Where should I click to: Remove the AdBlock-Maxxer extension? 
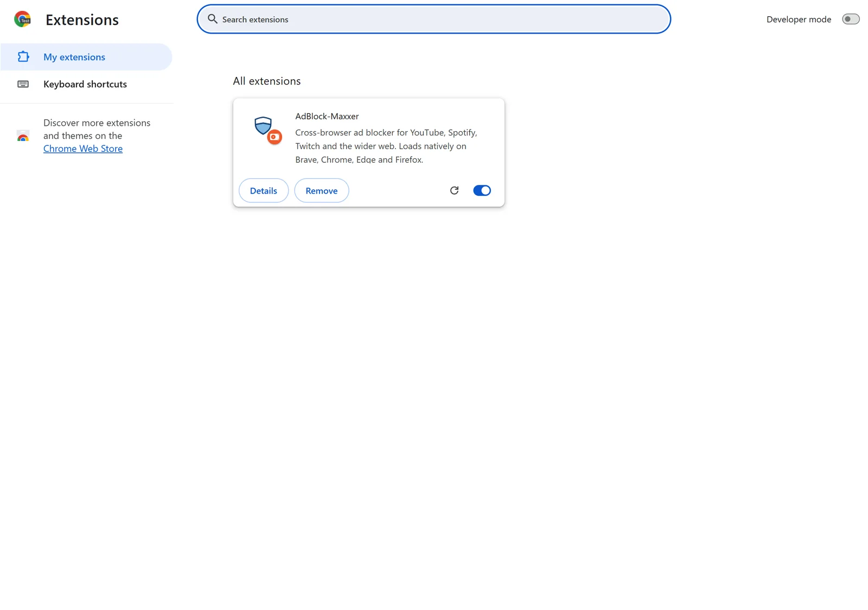tap(322, 190)
